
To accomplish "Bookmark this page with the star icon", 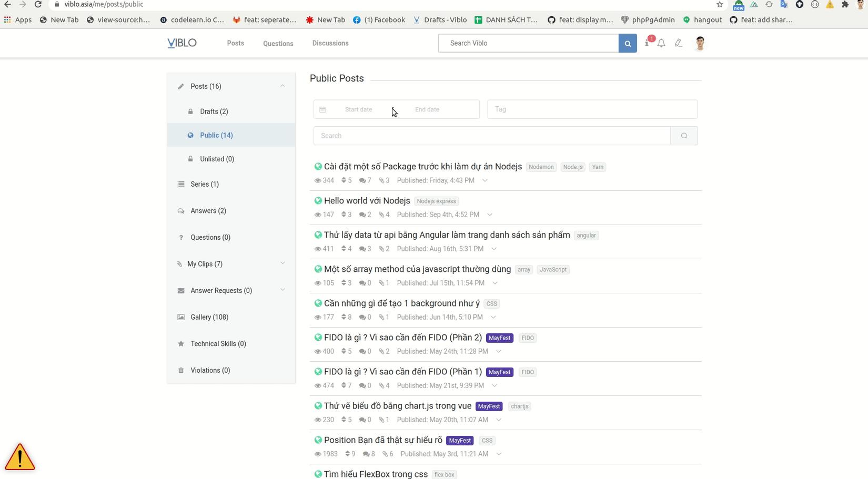I will tap(720, 4).
